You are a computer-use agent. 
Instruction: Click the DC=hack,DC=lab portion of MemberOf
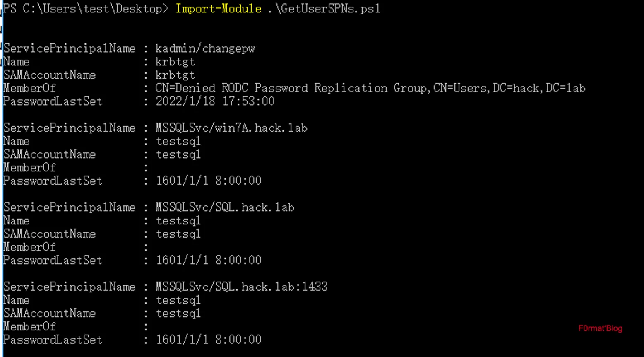tap(539, 88)
